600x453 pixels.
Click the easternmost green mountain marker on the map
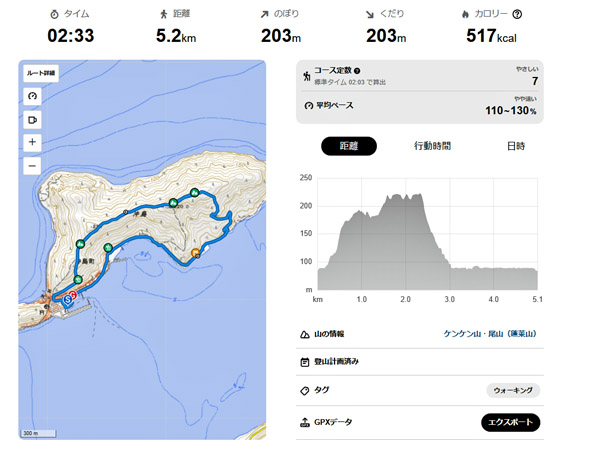(195, 192)
